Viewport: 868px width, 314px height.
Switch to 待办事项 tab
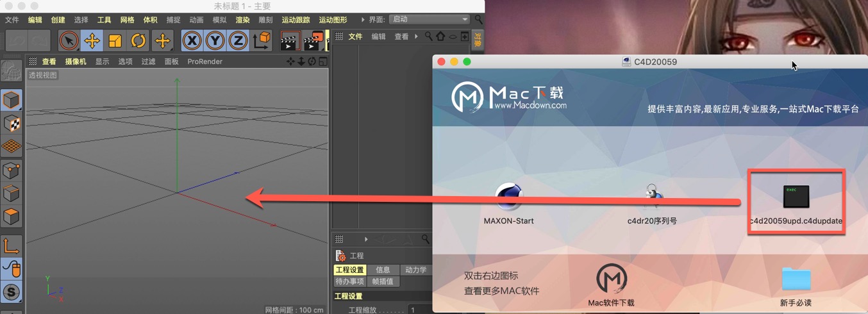point(350,281)
